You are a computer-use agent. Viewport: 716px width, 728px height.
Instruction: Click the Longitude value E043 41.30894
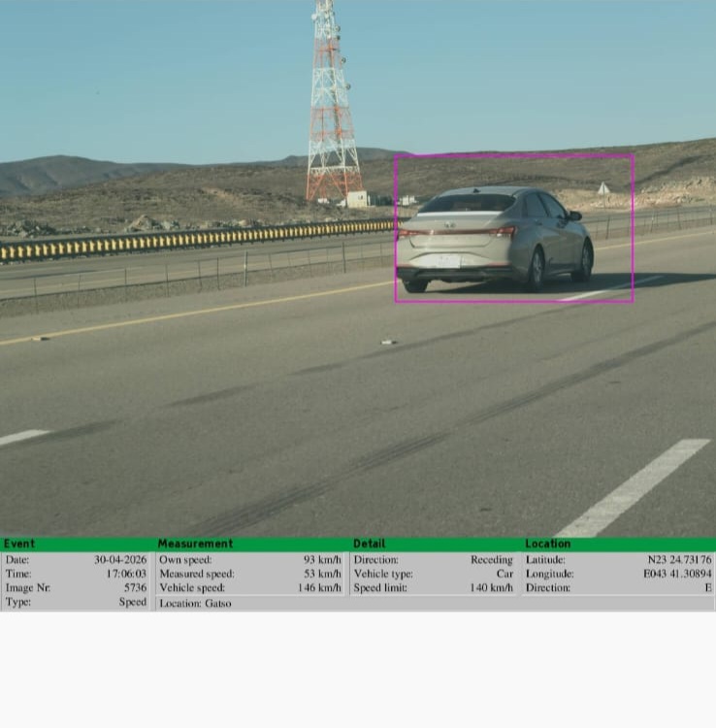pyautogui.click(x=677, y=574)
